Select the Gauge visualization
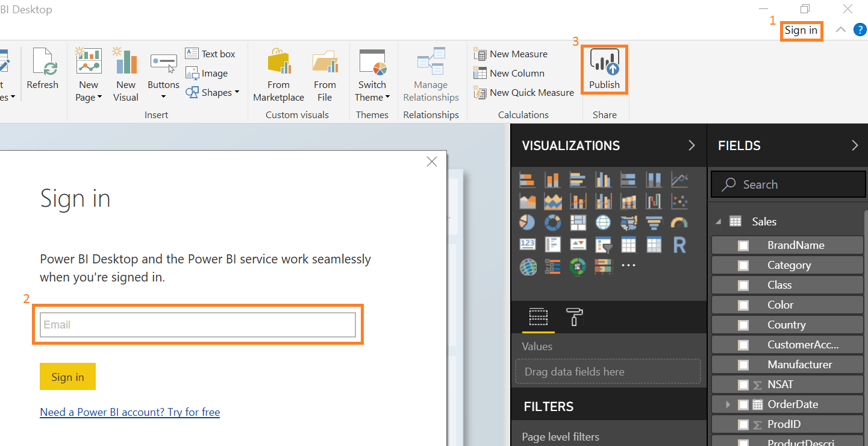The image size is (868, 446). coord(679,223)
